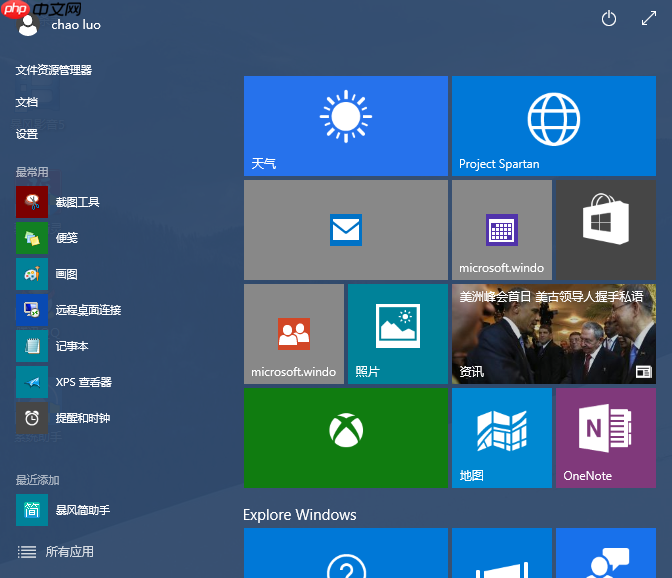Show 所有应用 all apps list
This screenshot has width=672, height=578.
pyautogui.click(x=55, y=551)
